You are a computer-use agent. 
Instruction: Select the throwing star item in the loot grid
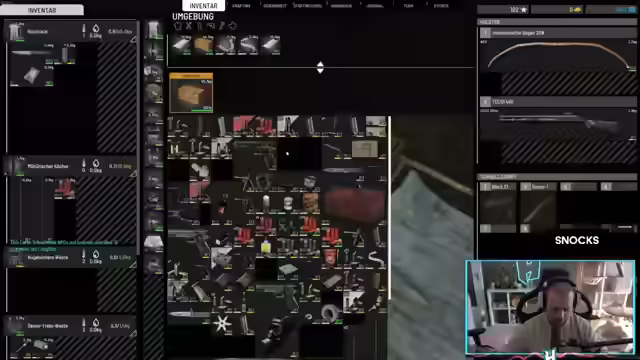click(x=222, y=324)
